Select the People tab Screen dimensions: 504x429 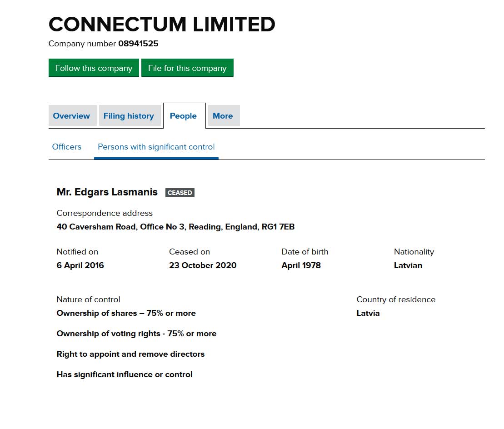click(x=183, y=116)
